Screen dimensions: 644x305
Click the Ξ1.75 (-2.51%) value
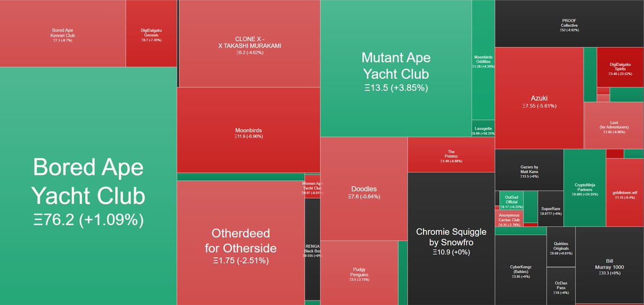coord(240,261)
